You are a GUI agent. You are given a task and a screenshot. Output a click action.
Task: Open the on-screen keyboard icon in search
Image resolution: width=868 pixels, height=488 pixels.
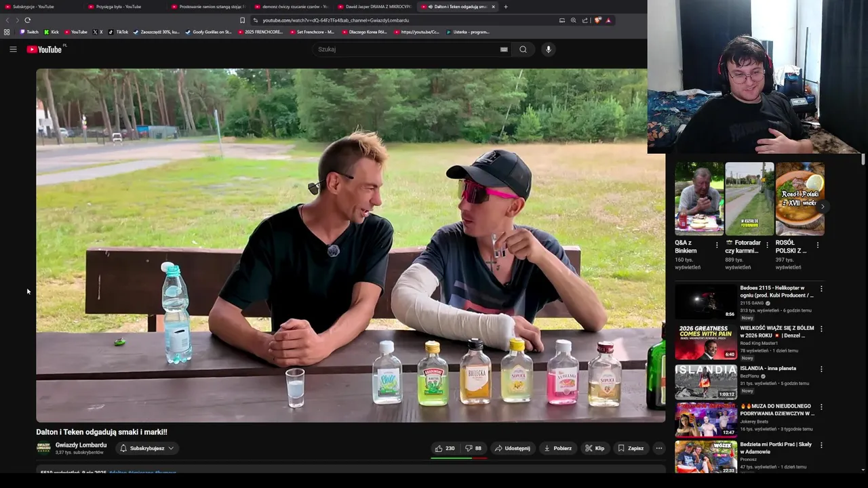pyautogui.click(x=504, y=49)
